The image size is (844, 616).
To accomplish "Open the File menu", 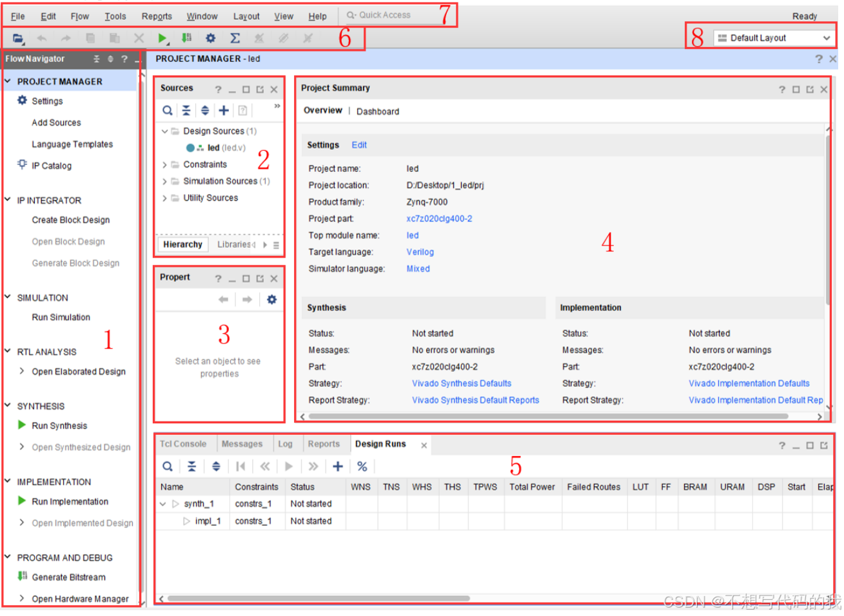I will (x=18, y=16).
